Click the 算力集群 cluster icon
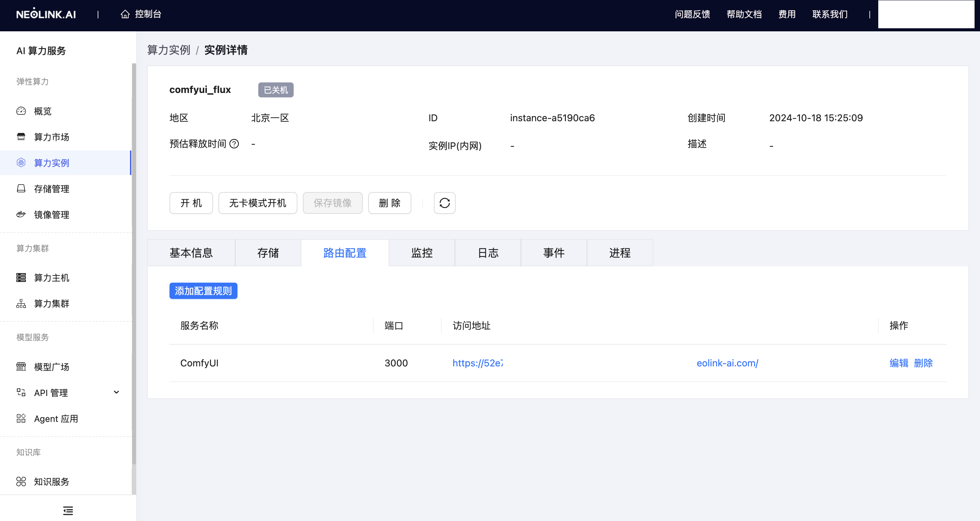Image resolution: width=980 pixels, height=521 pixels. [x=21, y=303]
